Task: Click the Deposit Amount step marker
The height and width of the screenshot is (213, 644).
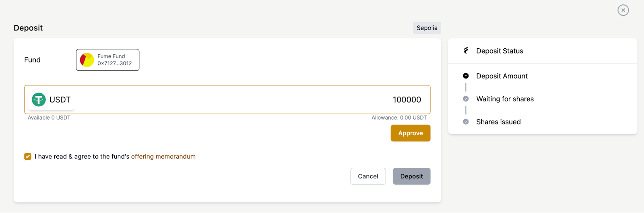Action: [466, 76]
